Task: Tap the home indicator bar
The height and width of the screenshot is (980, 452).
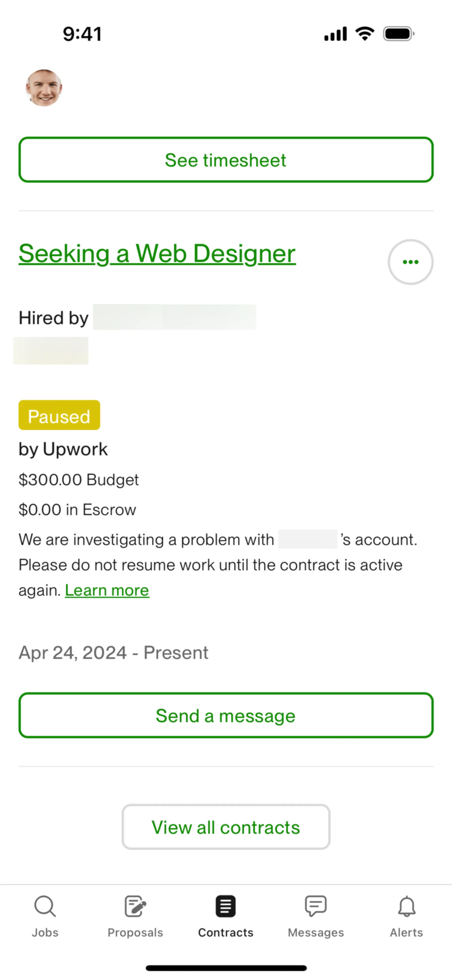Action: coord(226,968)
